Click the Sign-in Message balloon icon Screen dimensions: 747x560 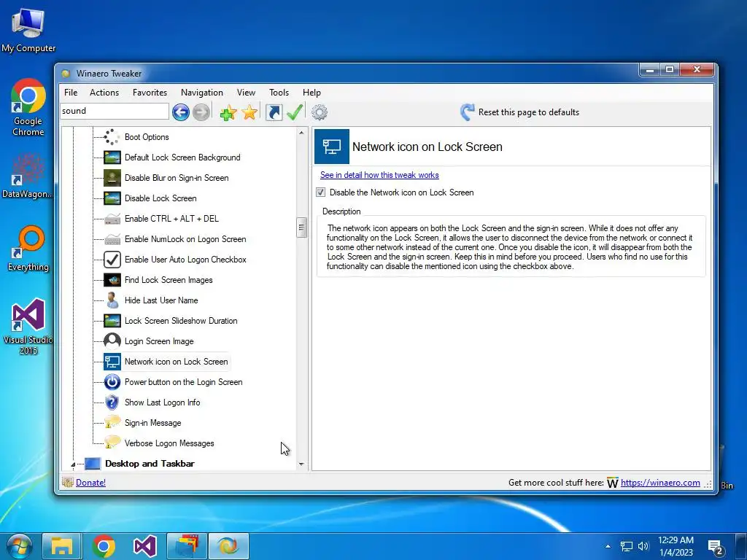(112, 422)
